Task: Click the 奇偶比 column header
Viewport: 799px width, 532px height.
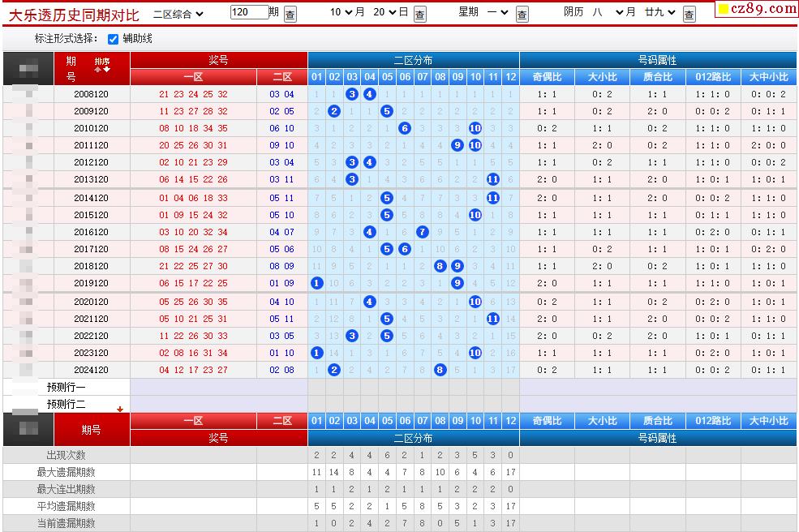Action: click(548, 77)
